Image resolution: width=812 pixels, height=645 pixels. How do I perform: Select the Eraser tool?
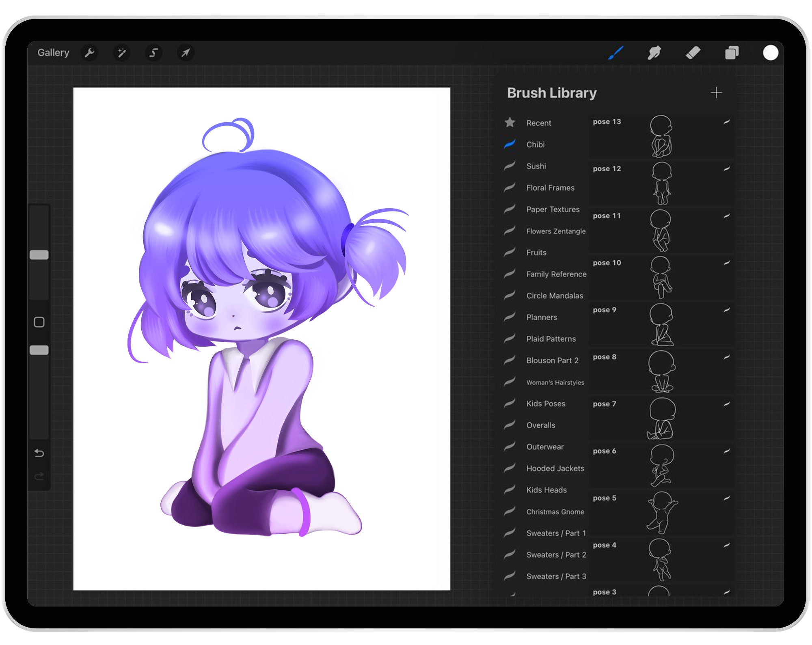point(693,53)
